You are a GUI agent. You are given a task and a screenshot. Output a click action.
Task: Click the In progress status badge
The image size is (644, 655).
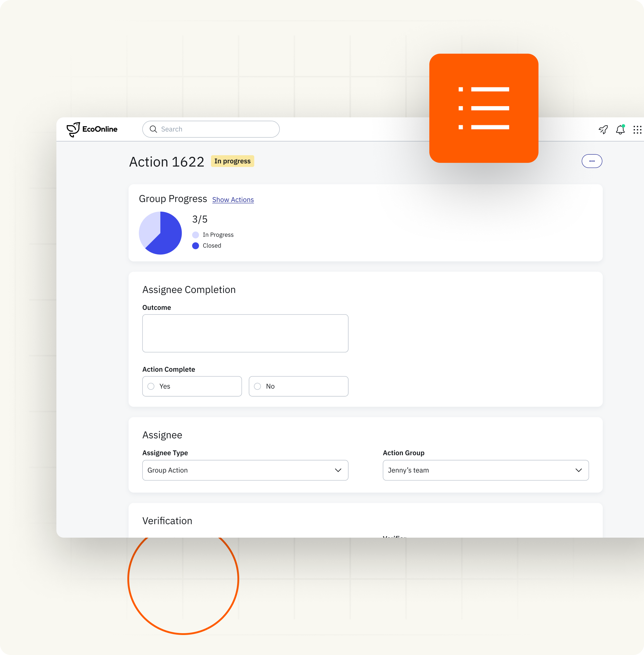click(232, 161)
